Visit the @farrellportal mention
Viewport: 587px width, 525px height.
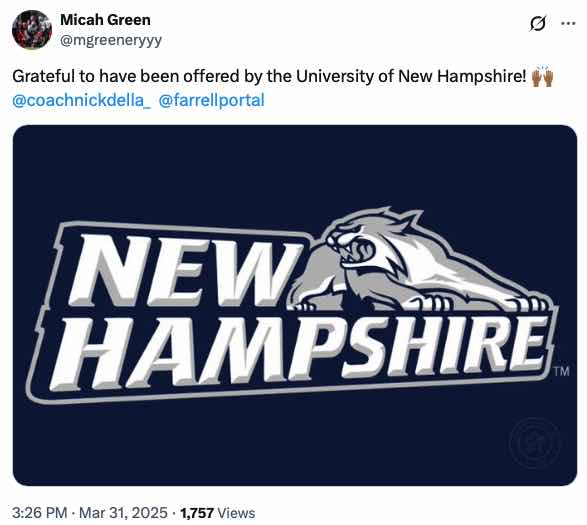point(212,100)
